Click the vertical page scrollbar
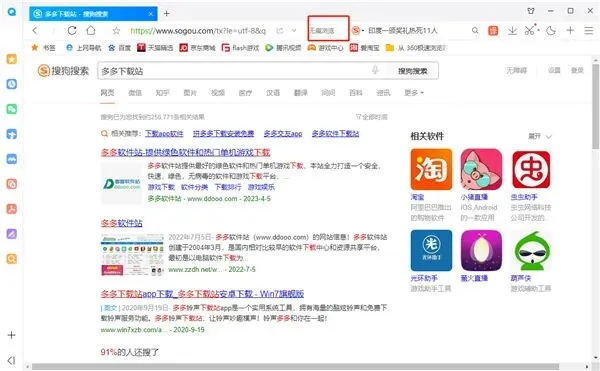Screen dimensions: 600x371 coord(595,106)
